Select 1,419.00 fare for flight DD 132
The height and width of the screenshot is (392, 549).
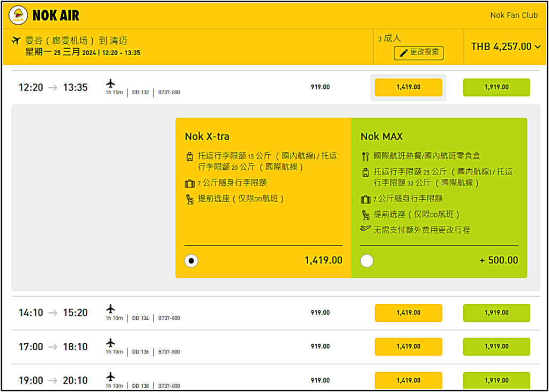click(408, 87)
